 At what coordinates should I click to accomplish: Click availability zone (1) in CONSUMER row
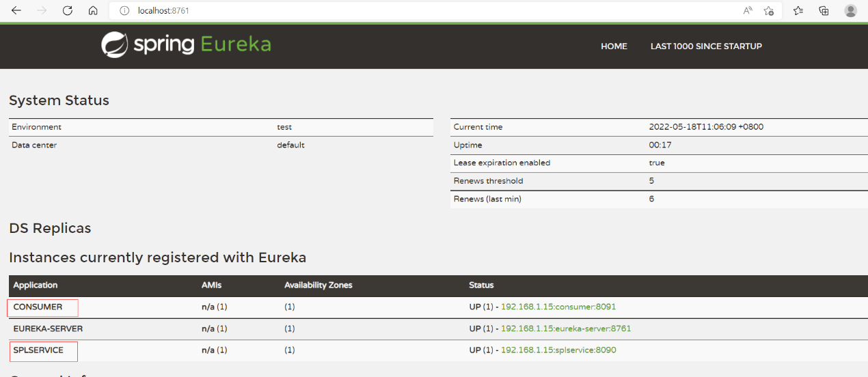290,307
